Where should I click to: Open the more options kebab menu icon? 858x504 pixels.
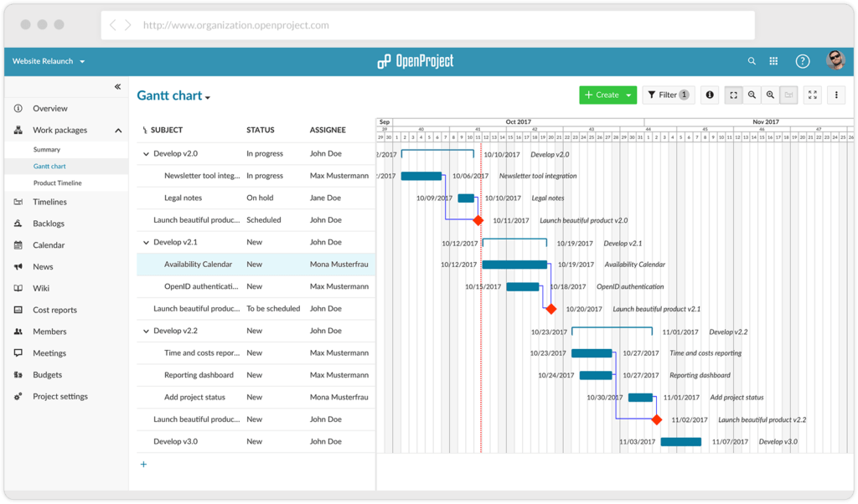tap(835, 95)
